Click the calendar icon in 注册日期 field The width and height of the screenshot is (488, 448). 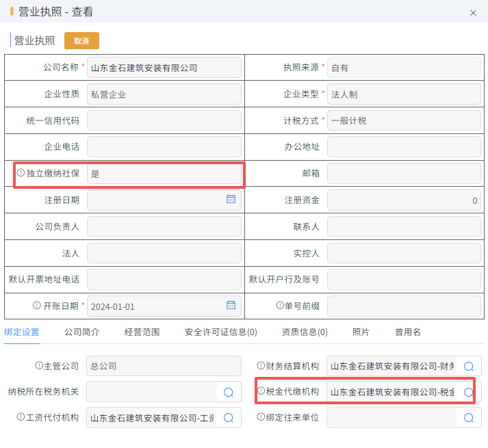click(x=231, y=199)
